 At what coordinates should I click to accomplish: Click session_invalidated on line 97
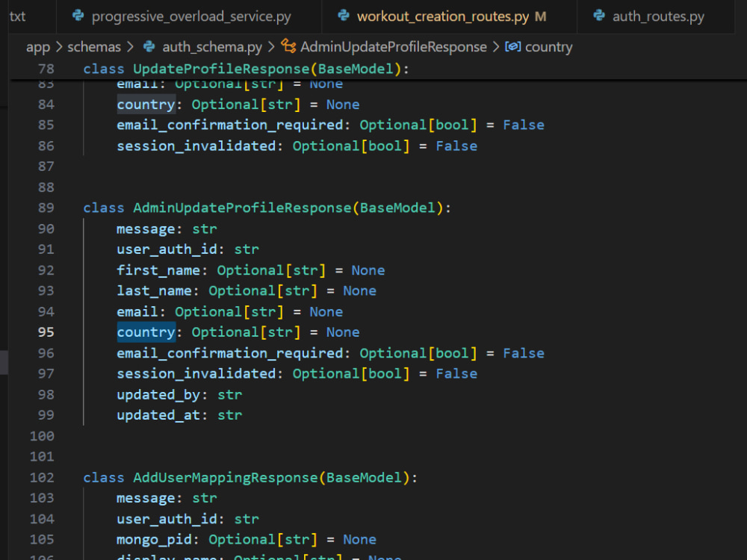[196, 374]
